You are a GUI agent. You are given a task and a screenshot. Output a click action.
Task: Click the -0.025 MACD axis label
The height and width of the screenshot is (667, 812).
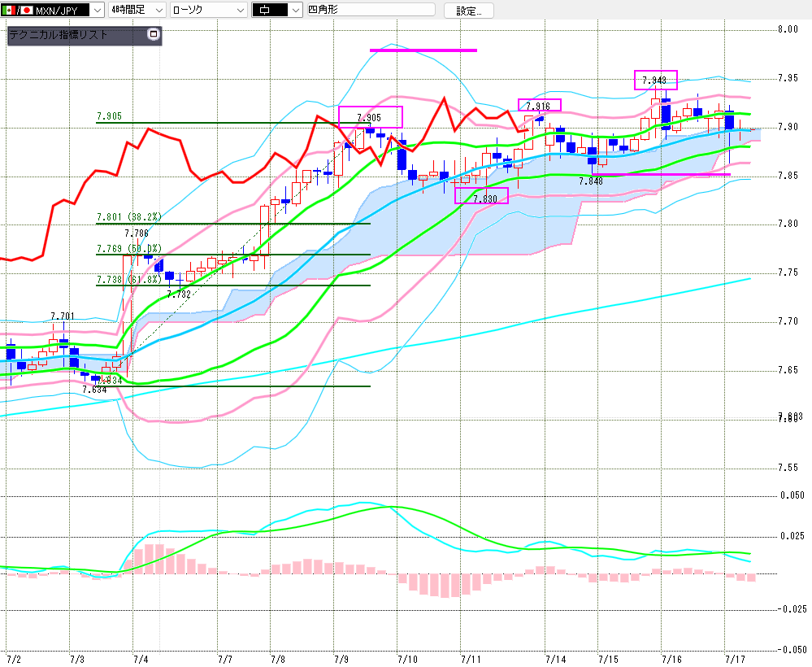pyautogui.click(x=792, y=609)
